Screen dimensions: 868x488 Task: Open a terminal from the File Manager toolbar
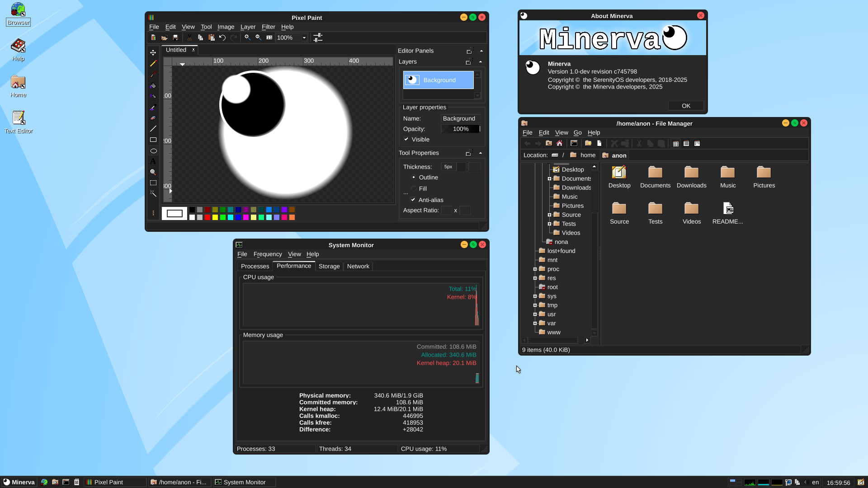click(574, 143)
